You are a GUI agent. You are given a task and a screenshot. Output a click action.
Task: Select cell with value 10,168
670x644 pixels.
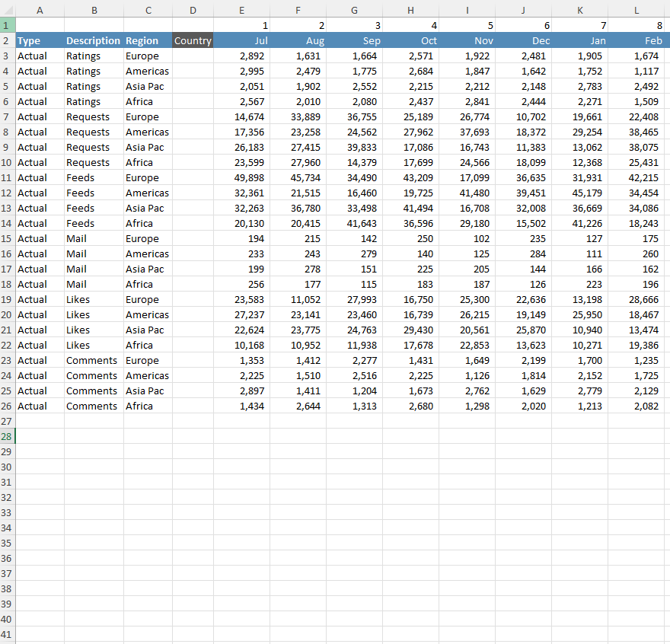[242, 346]
